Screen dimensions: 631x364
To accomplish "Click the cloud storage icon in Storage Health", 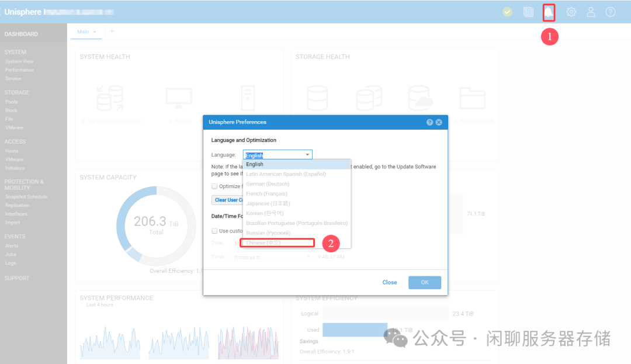I will (x=421, y=98).
